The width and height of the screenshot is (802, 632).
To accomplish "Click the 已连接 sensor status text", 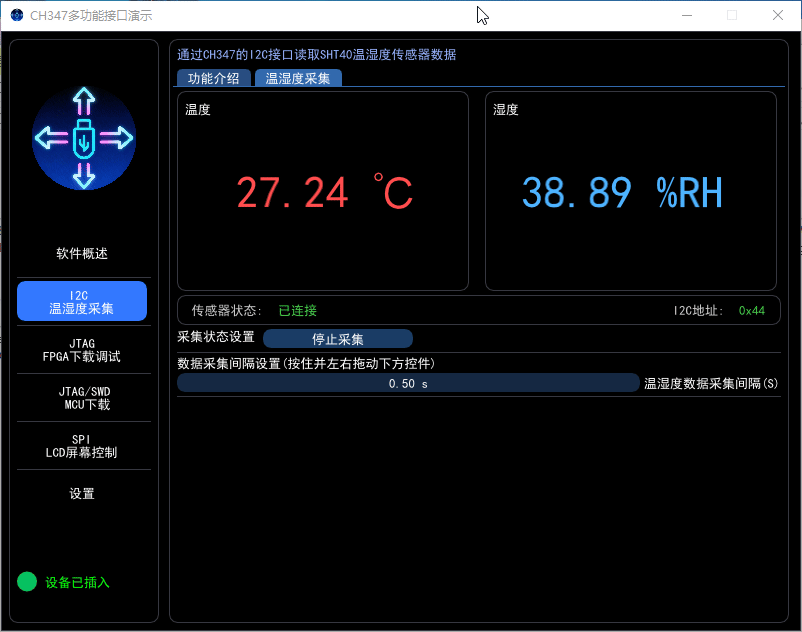I will point(297,310).
